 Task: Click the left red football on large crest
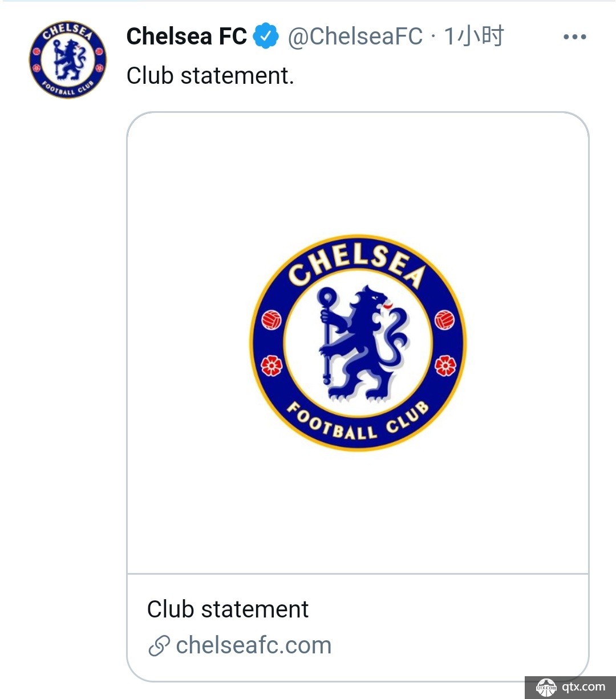click(x=271, y=320)
